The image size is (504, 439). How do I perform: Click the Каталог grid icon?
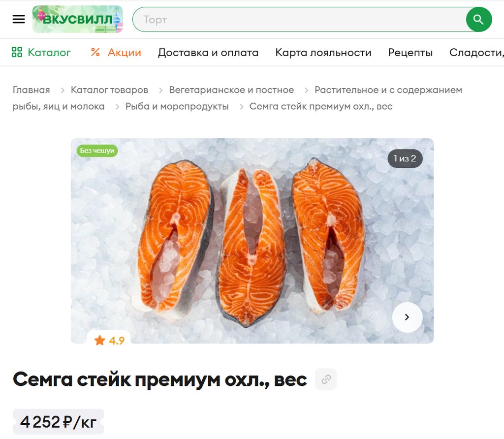click(x=17, y=52)
